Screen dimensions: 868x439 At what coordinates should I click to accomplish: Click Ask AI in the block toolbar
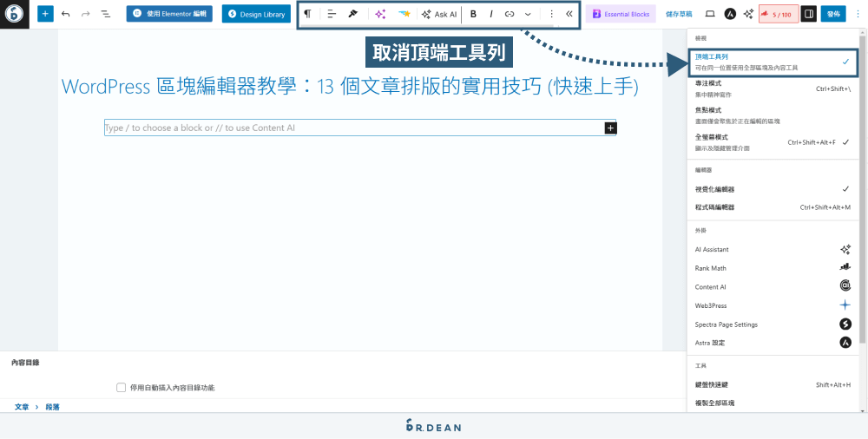coord(439,15)
